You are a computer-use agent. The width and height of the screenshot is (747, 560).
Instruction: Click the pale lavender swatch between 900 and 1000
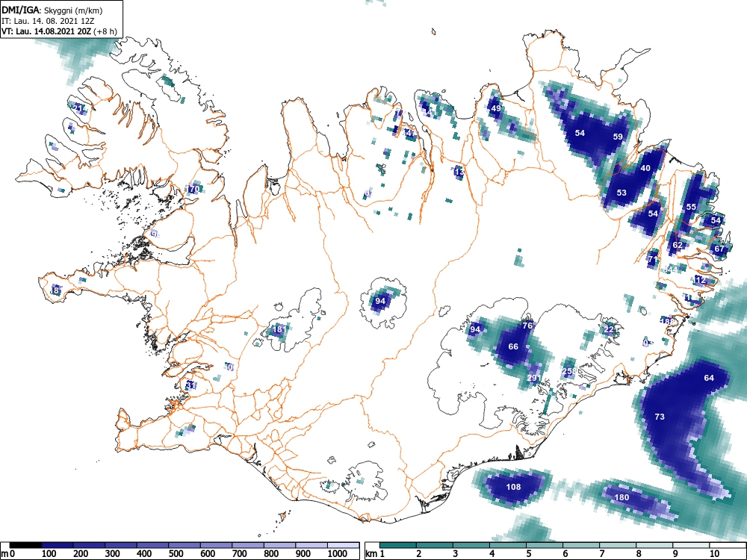(311, 545)
